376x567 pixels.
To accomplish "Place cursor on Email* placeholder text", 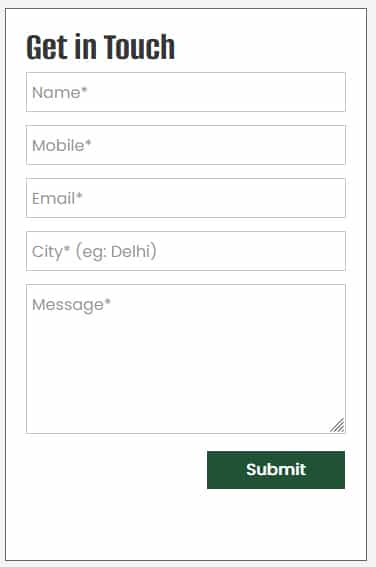I will 57,198.
